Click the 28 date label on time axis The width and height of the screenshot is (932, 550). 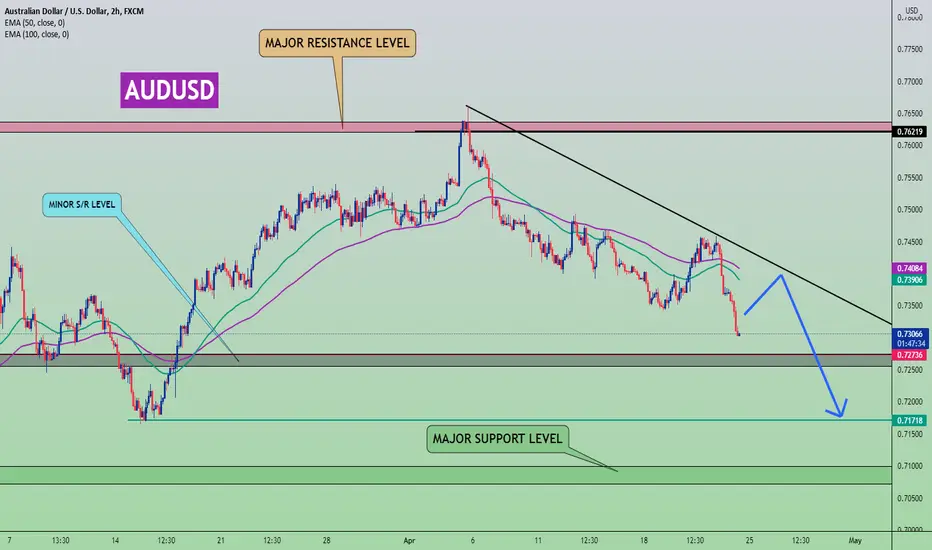click(x=326, y=540)
